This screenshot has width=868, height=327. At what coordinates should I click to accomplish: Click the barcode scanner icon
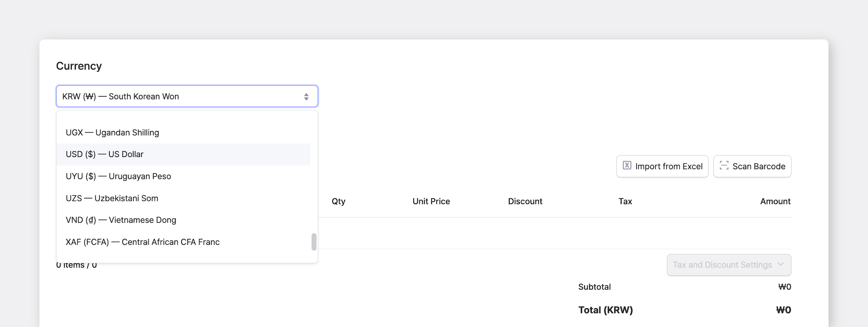(x=724, y=165)
